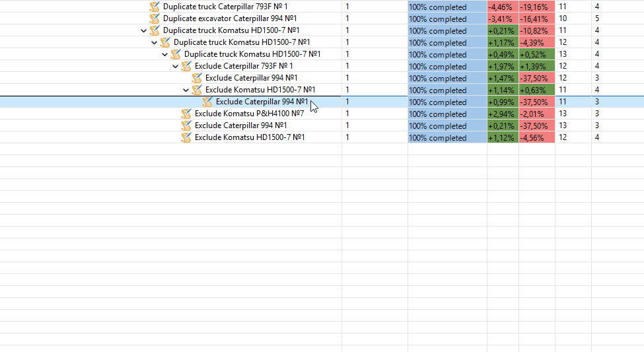Click the -4,56% cell
Image resolution: width=644 pixels, height=352 pixels.
pos(537,137)
